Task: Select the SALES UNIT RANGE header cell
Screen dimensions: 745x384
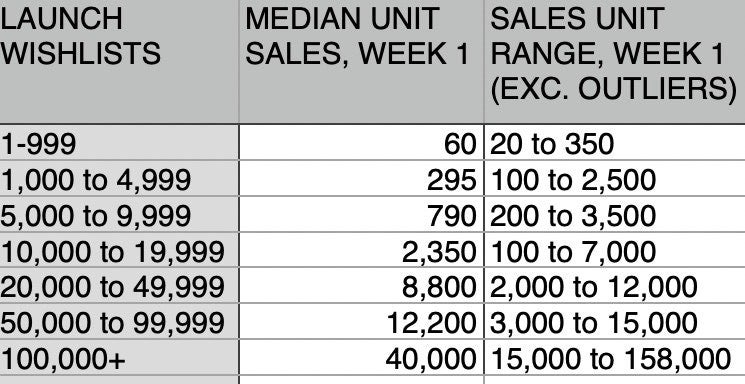Action: pyautogui.click(x=614, y=62)
